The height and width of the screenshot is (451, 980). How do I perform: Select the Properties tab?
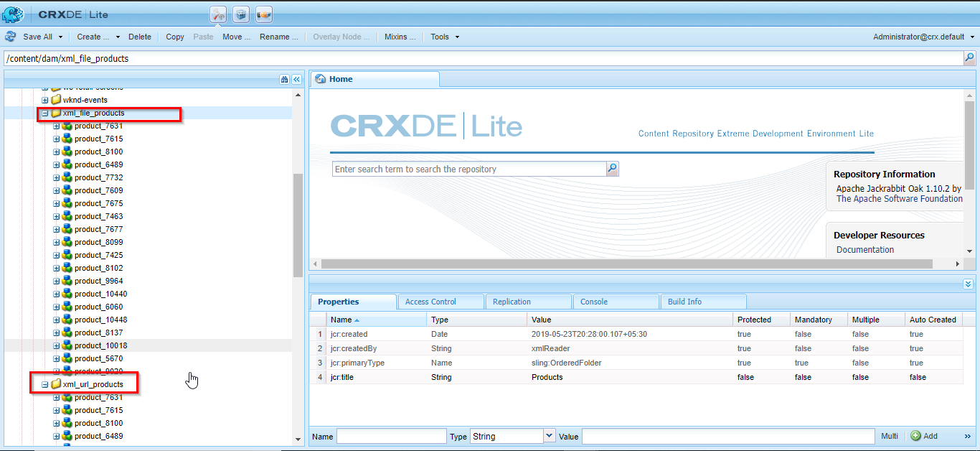[353, 302]
